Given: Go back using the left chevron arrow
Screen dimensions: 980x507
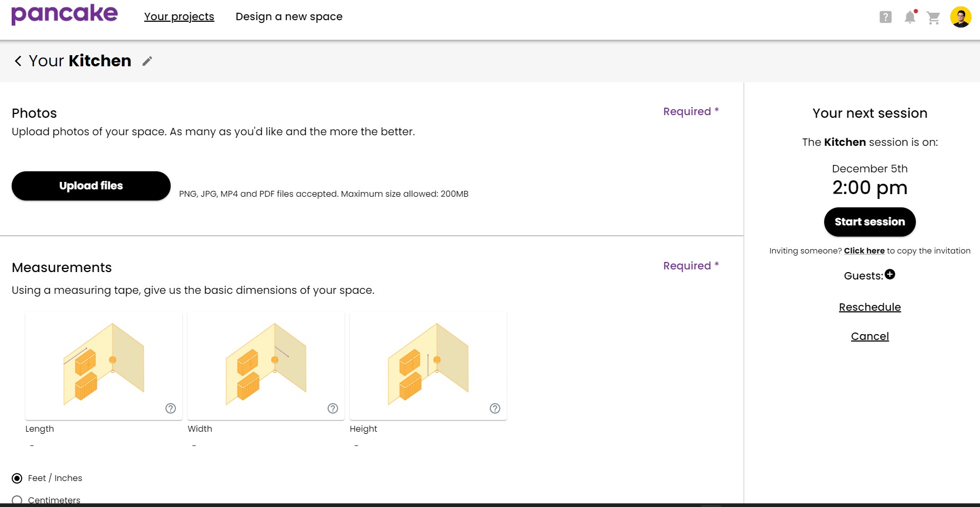Looking at the screenshot, I should 18,61.
